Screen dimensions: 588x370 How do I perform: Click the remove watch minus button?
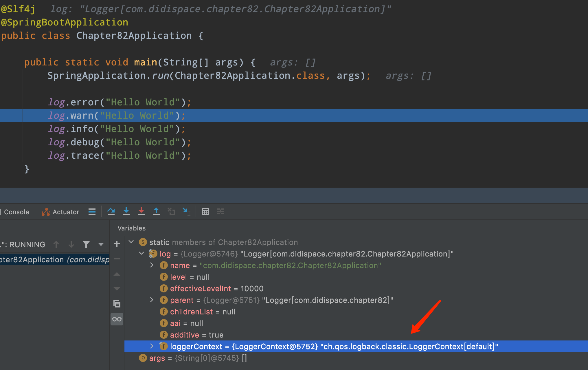pos(117,259)
